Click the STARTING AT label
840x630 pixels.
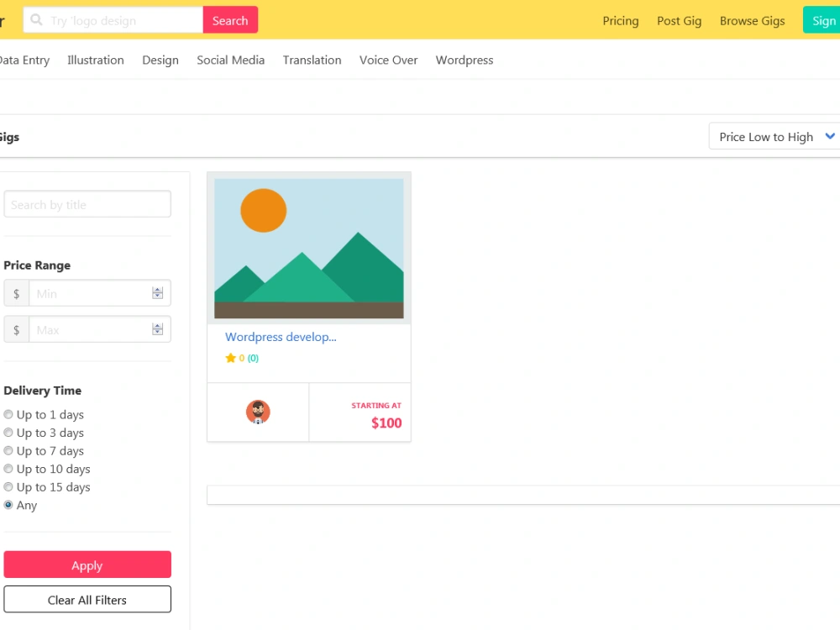pyautogui.click(x=376, y=406)
